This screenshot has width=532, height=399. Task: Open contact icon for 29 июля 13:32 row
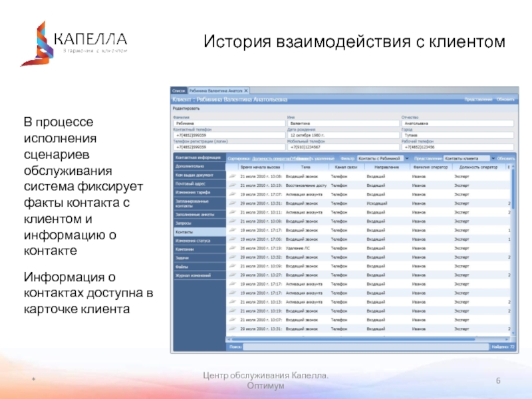tap(232, 257)
